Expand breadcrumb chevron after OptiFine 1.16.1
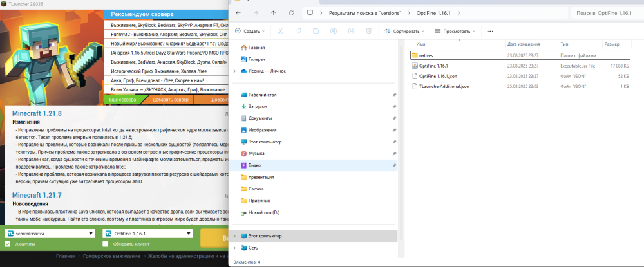Screen dimensions: 644x267 459,13
